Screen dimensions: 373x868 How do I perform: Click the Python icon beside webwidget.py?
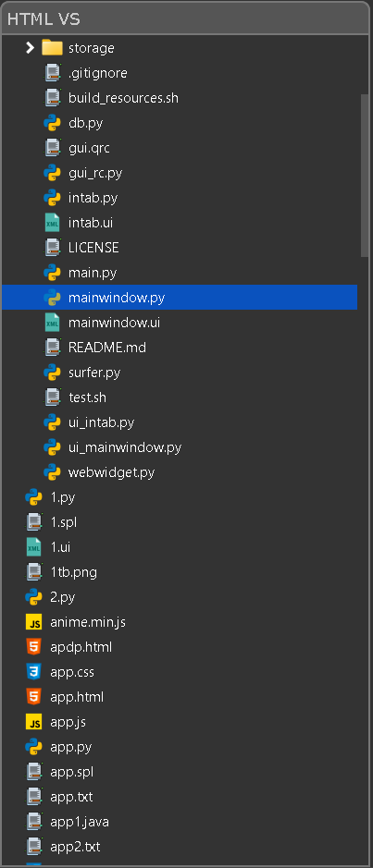click(x=52, y=472)
